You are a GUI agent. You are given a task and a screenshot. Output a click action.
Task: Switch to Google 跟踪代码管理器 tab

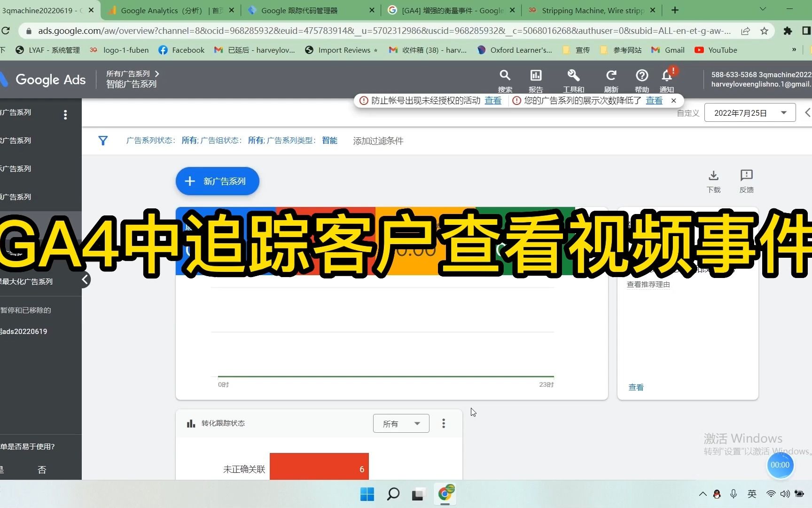point(311,10)
